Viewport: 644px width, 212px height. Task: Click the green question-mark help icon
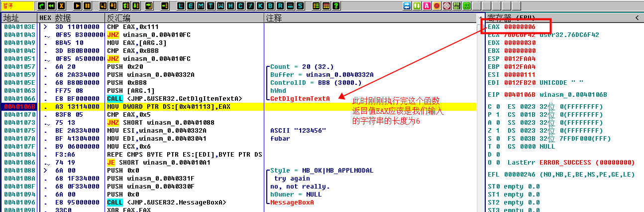(336, 6)
